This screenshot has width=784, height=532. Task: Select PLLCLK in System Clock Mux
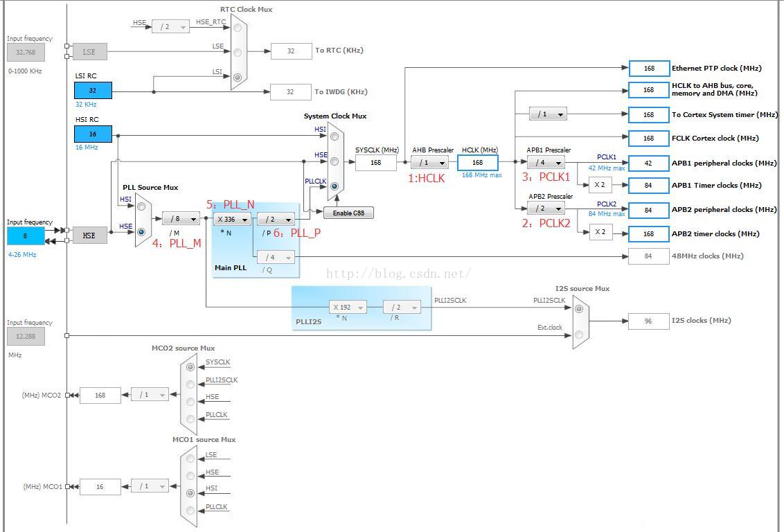pyautogui.click(x=335, y=186)
